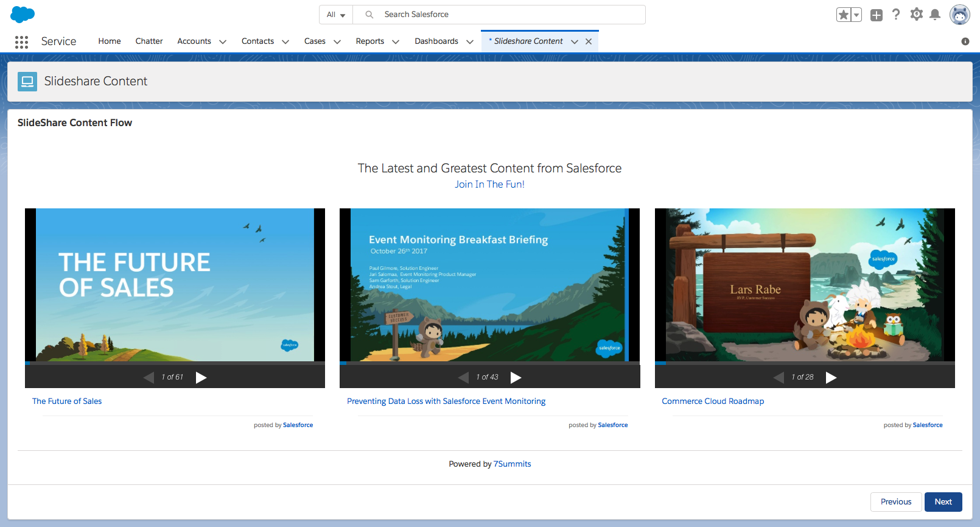Click the Lars Rabe slide thumbnail
The height and width of the screenshot is (527, 980).
tap(805, 285)
